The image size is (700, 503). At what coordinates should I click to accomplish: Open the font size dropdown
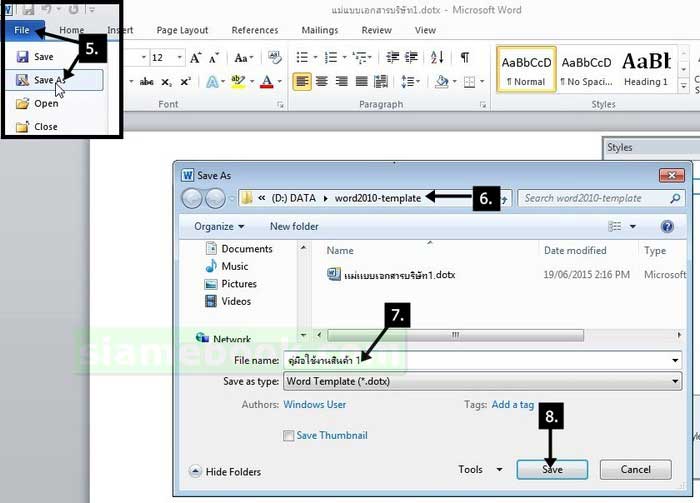(x=179, y=57)
